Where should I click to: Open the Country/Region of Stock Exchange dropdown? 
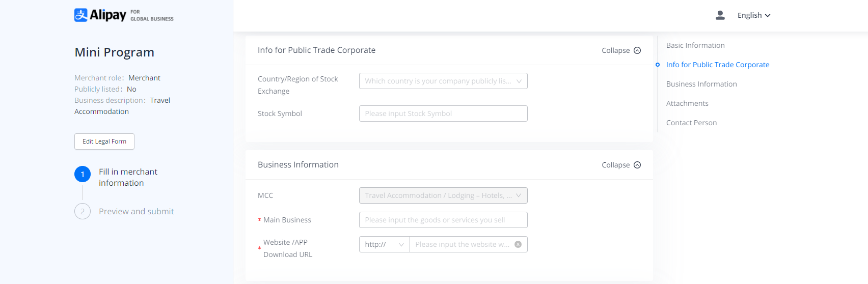pyautogui.click(x=443, y=81)
